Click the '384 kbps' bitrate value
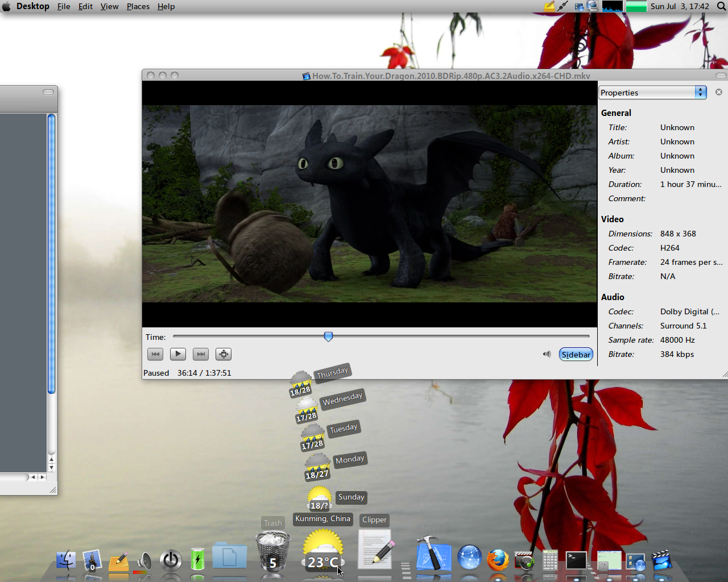 click(677, 354)
